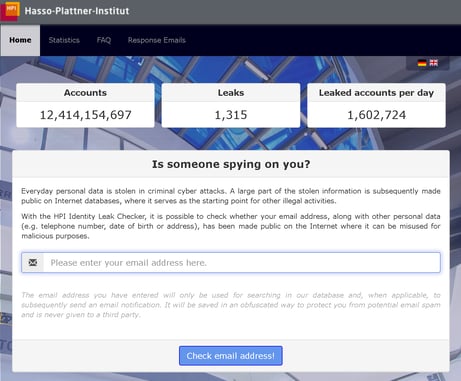
Task: Select the leaks count 1,315
Action: click(x=231, y=115)
